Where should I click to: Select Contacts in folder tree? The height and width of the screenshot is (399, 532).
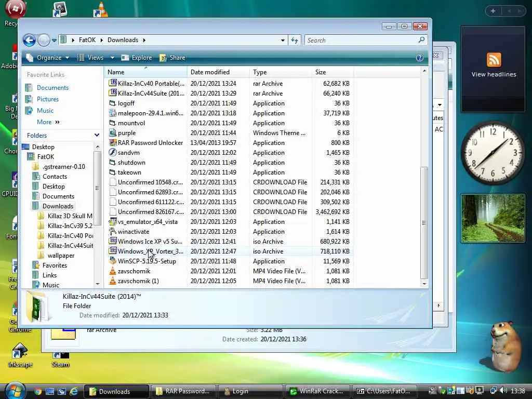click(55, 177)
